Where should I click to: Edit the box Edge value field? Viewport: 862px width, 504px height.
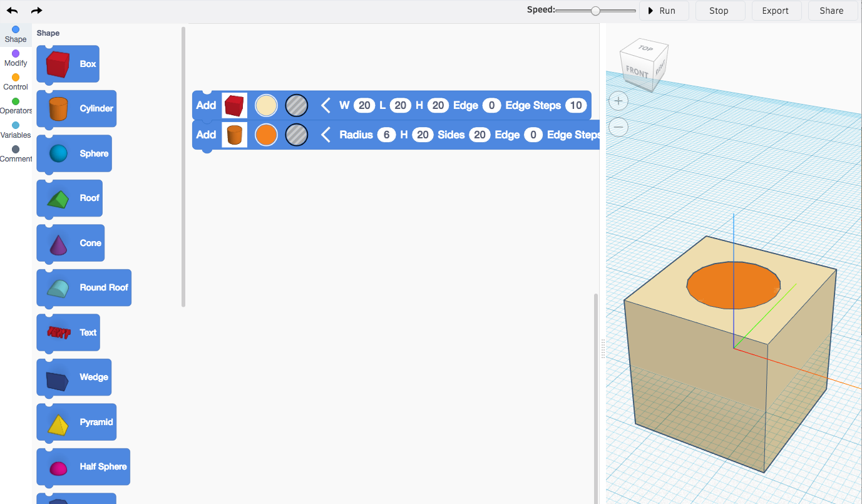click(491, 105)
